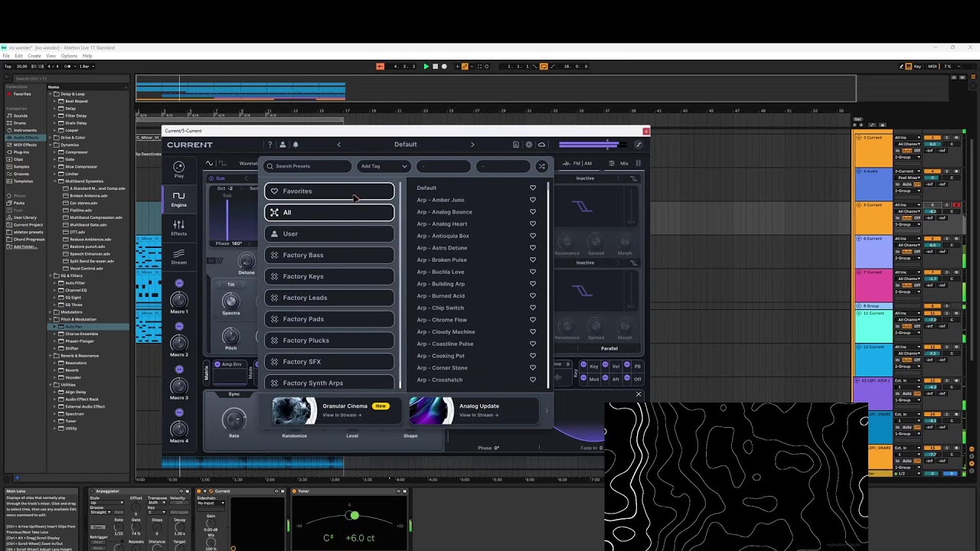Click View In Stream for Granular Cinema
Screen dimensions: 980x551
pyautogui.click(x=341, y=416)
